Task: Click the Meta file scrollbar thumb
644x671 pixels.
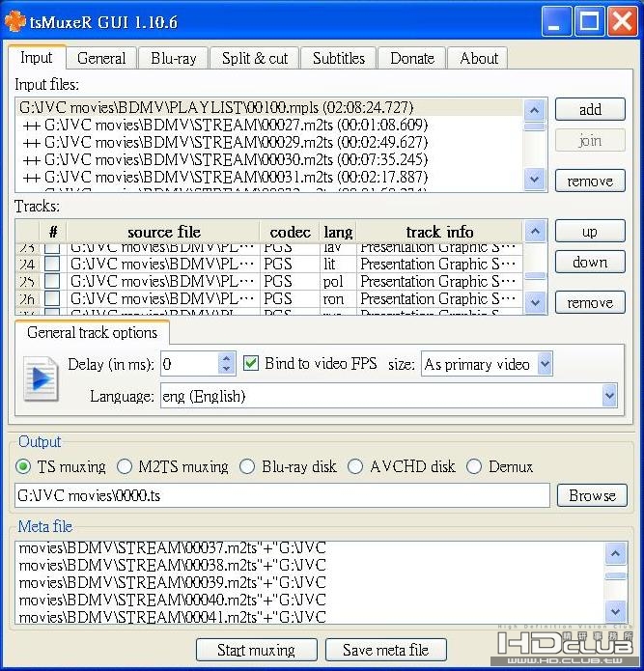Action: pos(615,575)
